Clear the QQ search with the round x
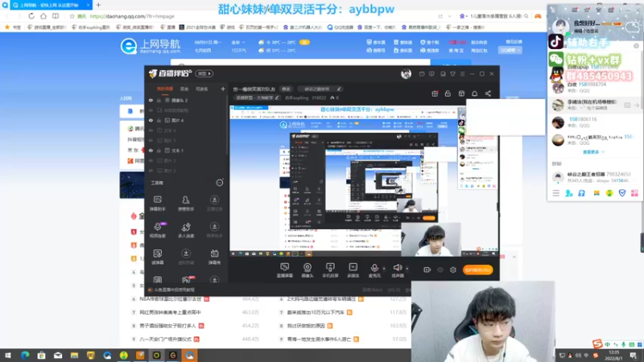Screen dimensions: 644x362 (636, 46)
